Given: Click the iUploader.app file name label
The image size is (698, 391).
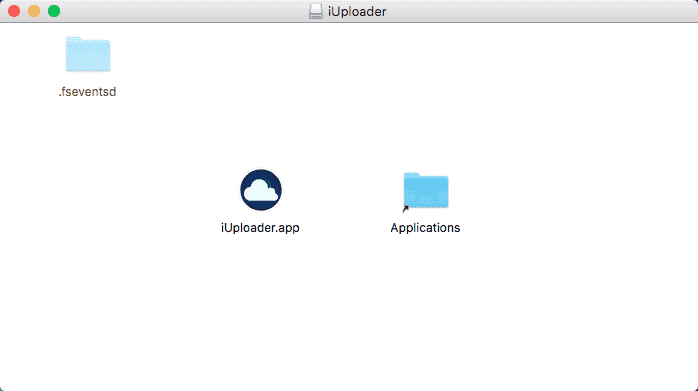Looking at the screenshot, I should (x=260, y=228).
